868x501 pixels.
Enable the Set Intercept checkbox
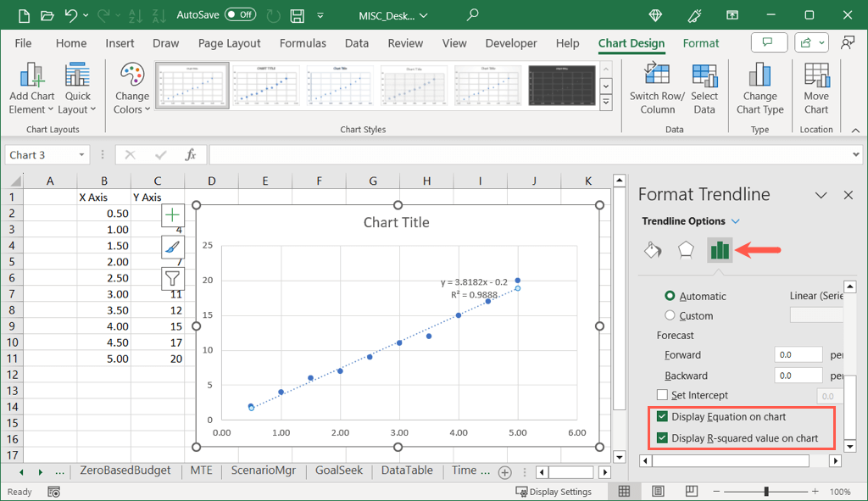663,395
